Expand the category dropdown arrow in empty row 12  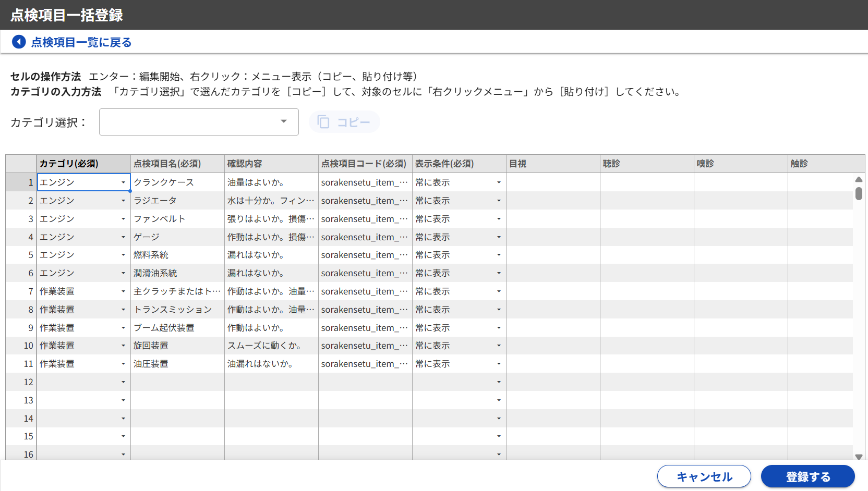pyautogui.click(x=124, y=382)
